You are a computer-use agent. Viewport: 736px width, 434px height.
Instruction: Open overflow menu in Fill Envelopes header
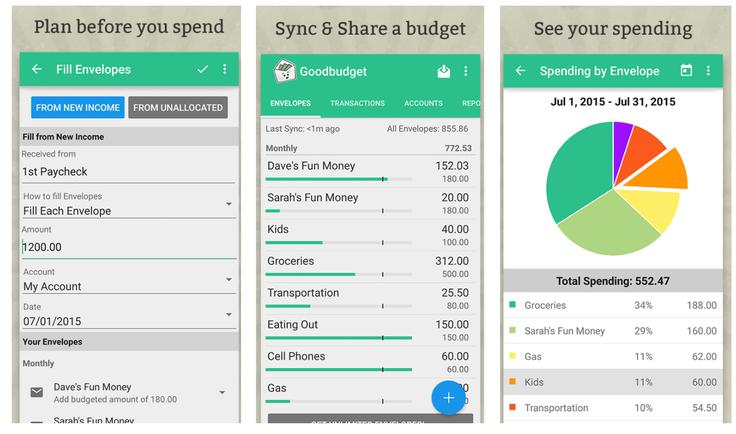click(x=225, y=69)
